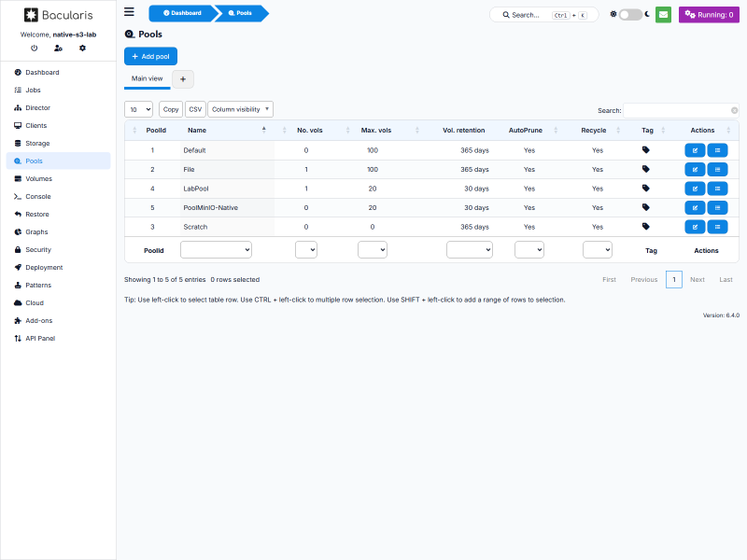Viewport: 747px width, 560px height.
Task: Clear the table search field
Action: click(x=734, y=110)
